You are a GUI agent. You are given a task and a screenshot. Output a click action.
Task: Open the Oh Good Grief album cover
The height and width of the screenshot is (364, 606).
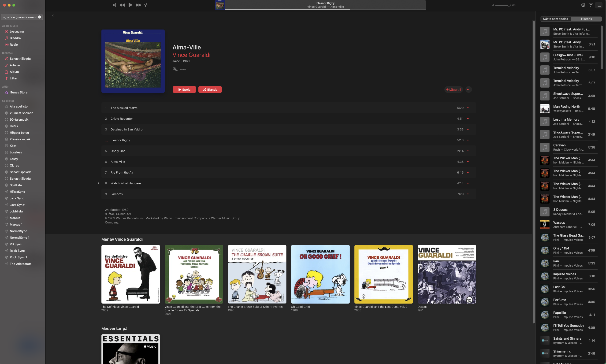320,274
